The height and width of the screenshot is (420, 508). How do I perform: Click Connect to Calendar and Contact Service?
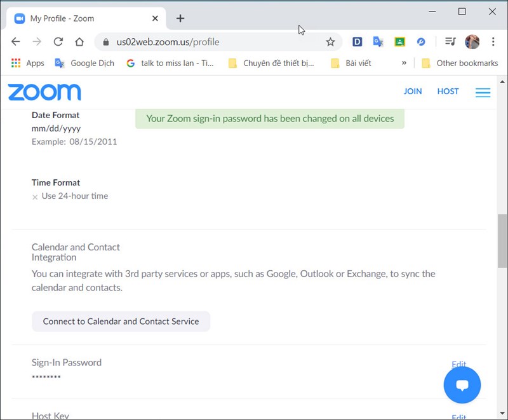point(121,322)
